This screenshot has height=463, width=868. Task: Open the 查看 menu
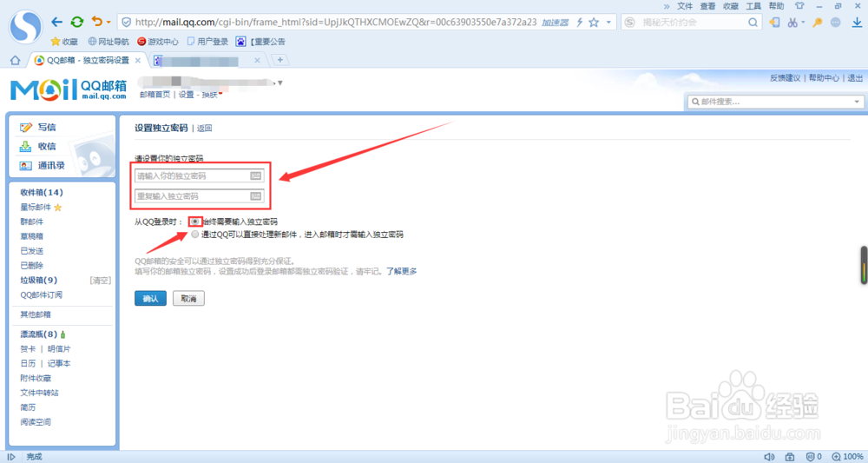(x=707, y=6)
